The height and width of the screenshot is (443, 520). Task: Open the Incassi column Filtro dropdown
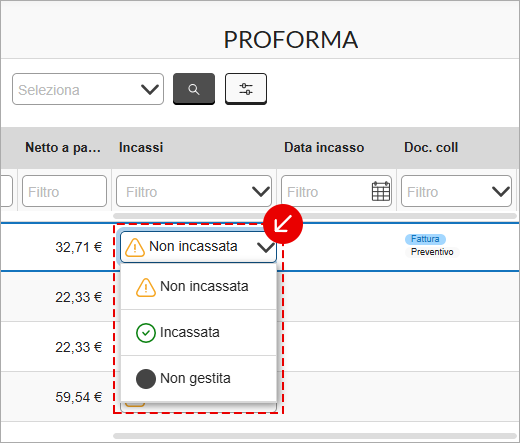pos(194,191)
